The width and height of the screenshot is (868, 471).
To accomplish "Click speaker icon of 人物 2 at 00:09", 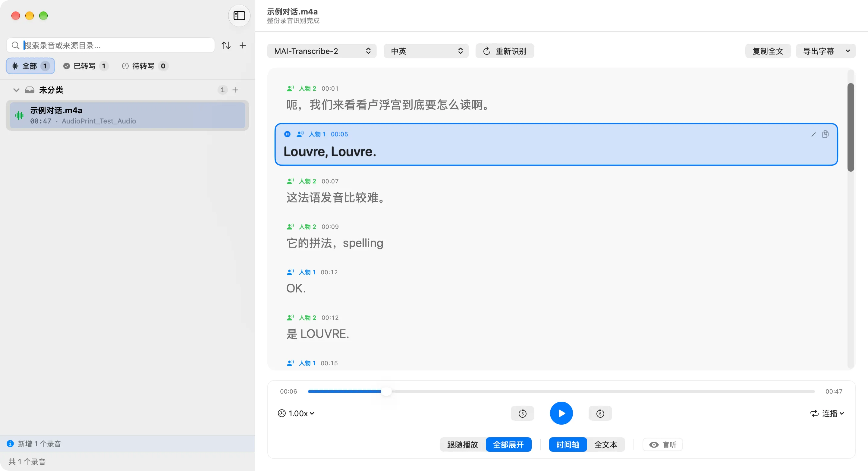I will pyautogui.click(x=290, y=226).
